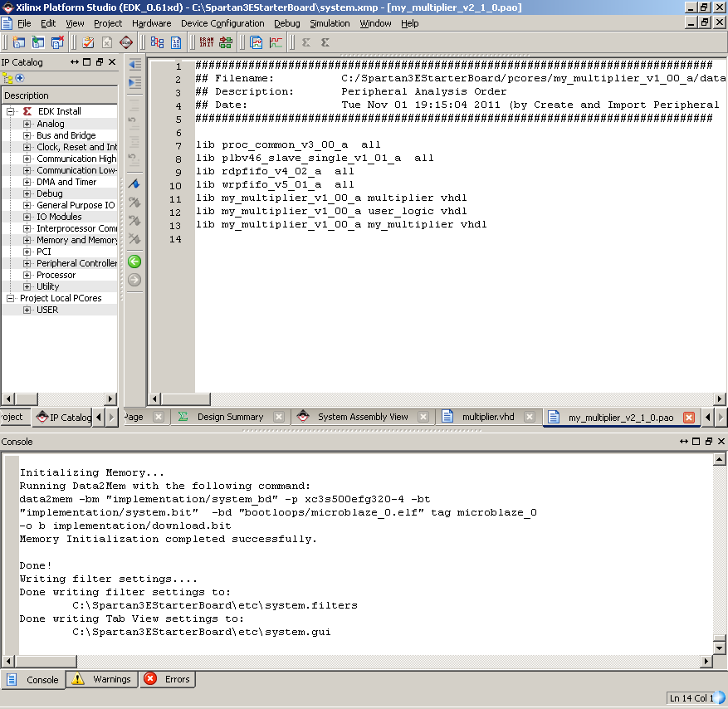Open the Help menu
Image resolution: width=728 pixels, height=709 pixels.
409,23
